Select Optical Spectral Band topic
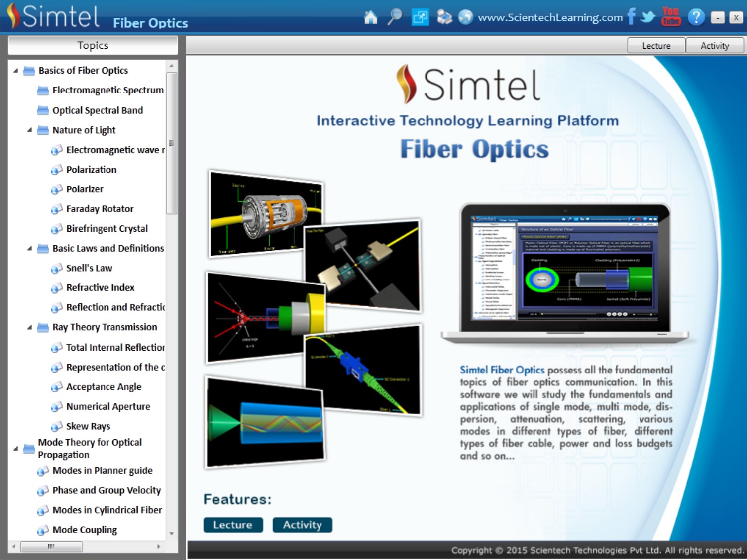The height and width of the screenshot is (560, 747). click(x=98, y=110)
